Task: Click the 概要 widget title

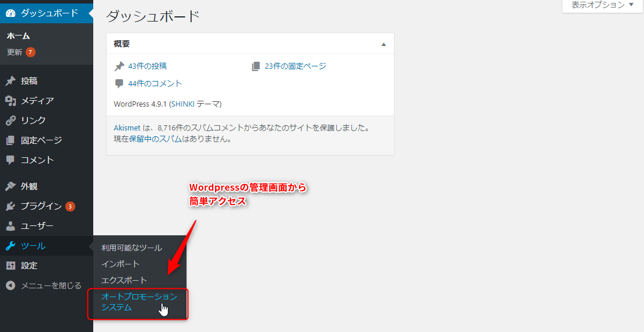Action: click(x=122, y=44)
